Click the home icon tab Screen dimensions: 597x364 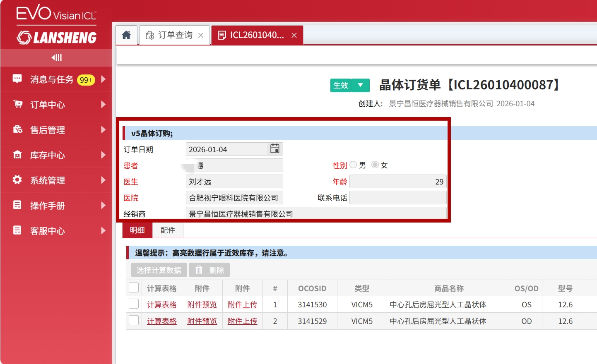(x=126, y=35)
